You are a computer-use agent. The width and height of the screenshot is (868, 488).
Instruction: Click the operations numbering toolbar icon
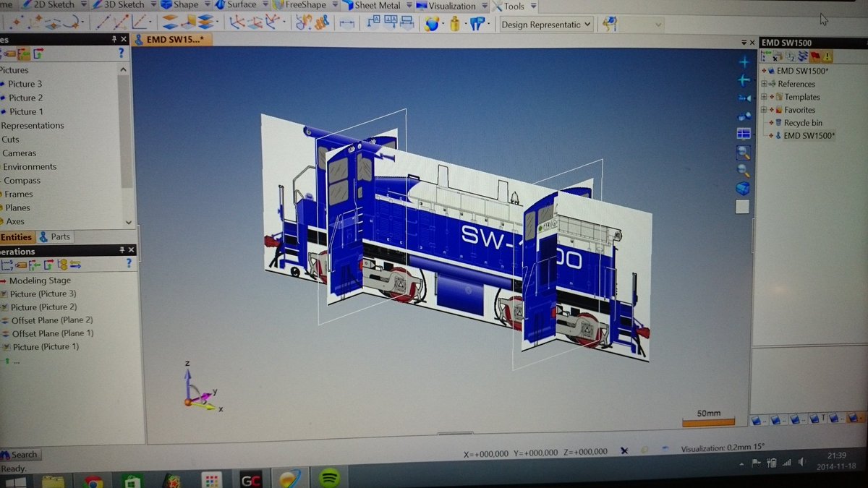click(7, 265)
